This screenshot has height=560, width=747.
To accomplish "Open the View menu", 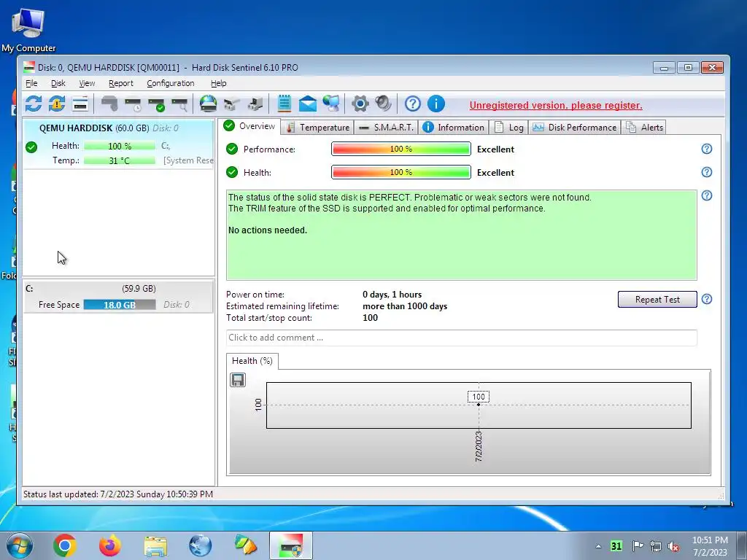I will tap(87, 83).
